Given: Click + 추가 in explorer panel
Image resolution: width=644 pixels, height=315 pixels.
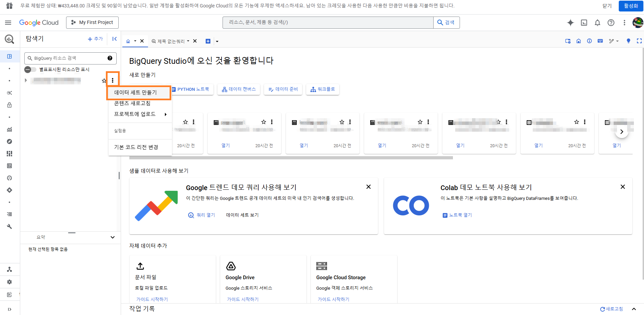Looking at the screenshot, I should click(x=95, y=39).
